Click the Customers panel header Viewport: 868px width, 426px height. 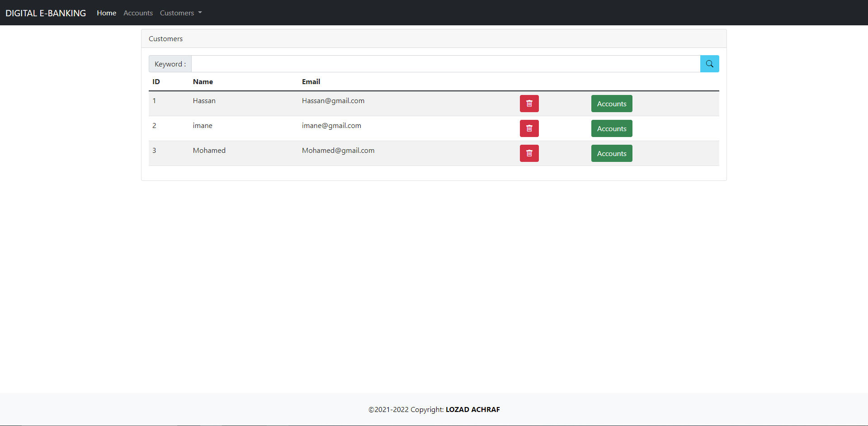(165, 38)
